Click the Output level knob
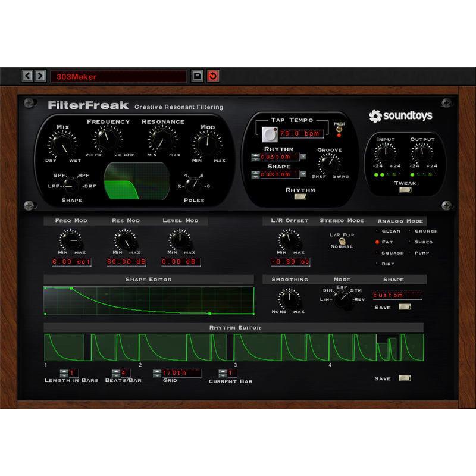This screenshot has height=476, width=476. (x=422, y=153)
